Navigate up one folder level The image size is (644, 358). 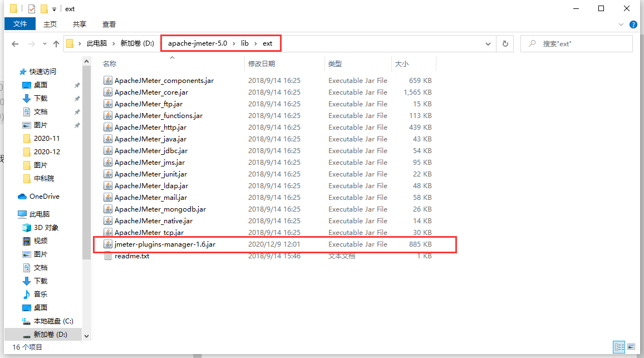point(56,43)
